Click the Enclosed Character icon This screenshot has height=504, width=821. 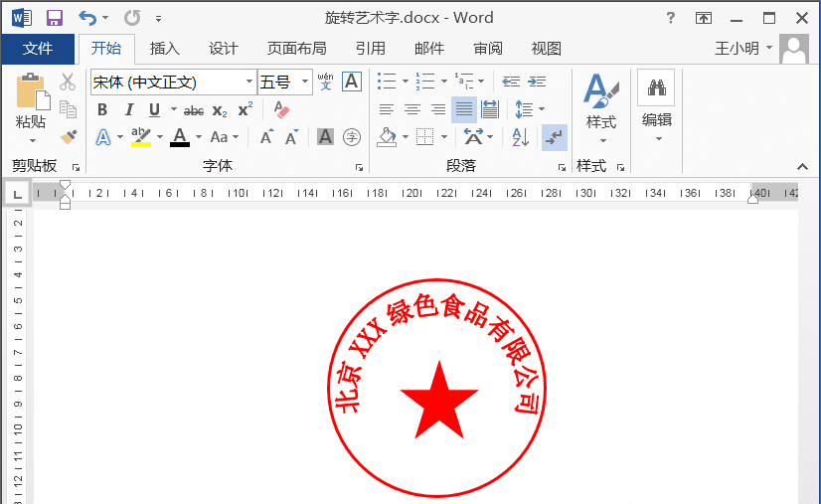352,137
